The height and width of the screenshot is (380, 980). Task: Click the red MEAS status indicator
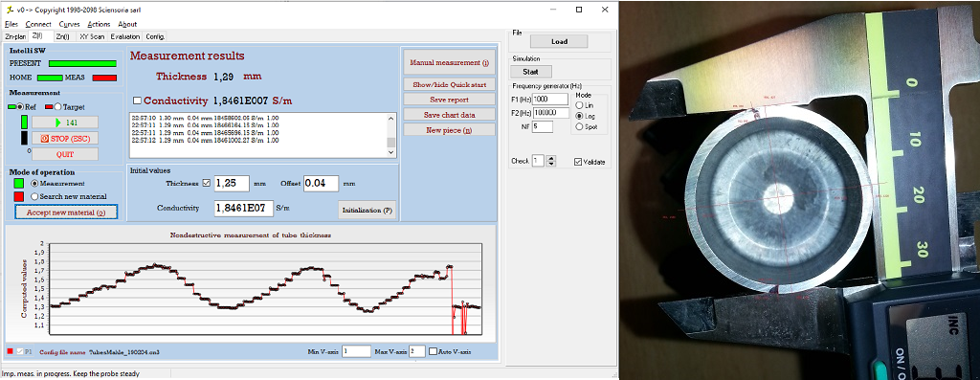click(105, 78)
